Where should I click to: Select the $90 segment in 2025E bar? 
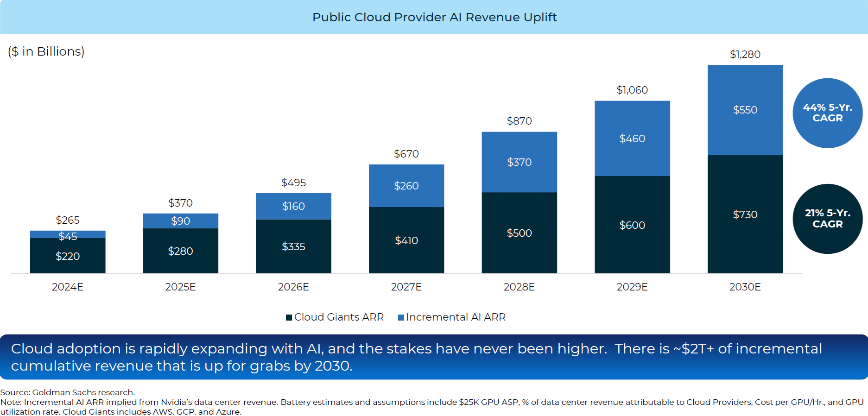180,221
